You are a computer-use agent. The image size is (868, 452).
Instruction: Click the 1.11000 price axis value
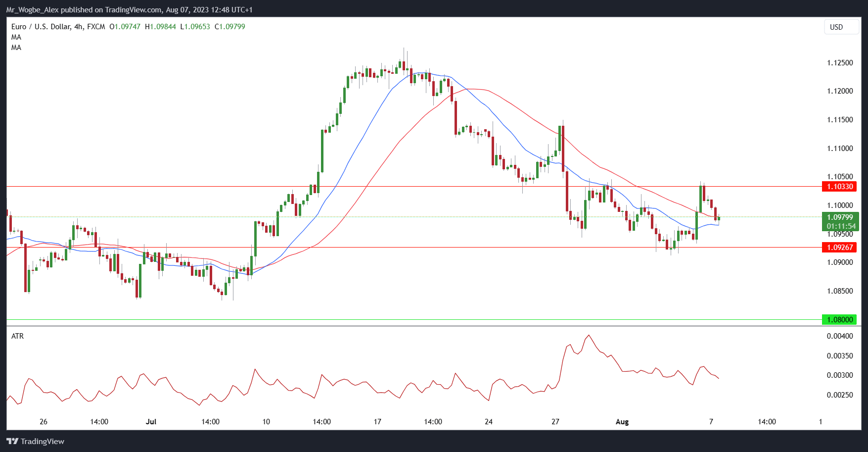840,149
